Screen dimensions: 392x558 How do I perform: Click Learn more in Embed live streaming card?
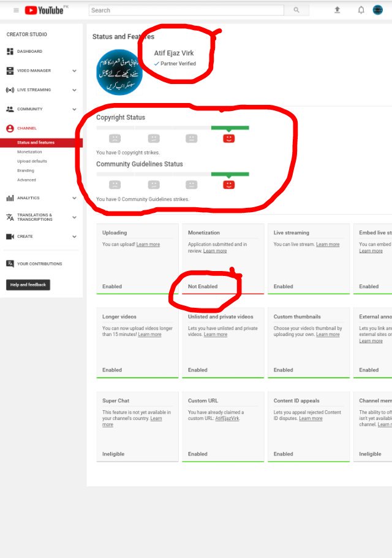[371, 251]
